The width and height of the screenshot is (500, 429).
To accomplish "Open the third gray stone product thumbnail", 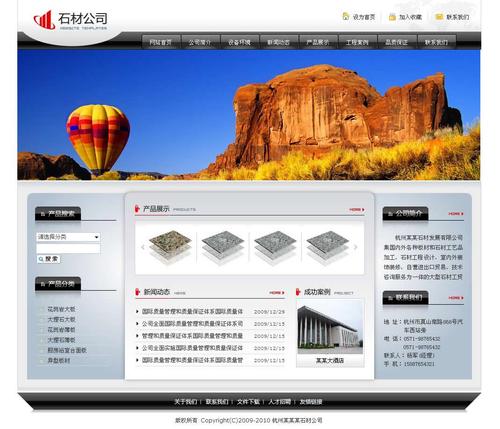I will click(275, 247).
